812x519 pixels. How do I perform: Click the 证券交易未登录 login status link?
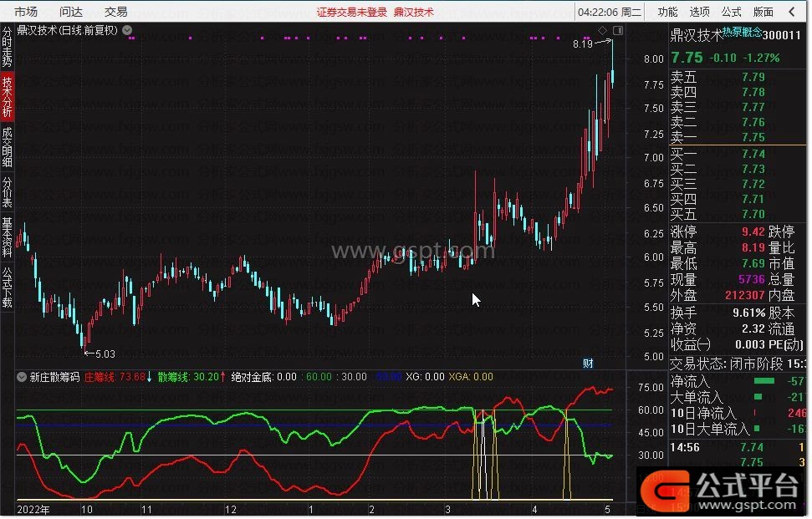point(352,12)
